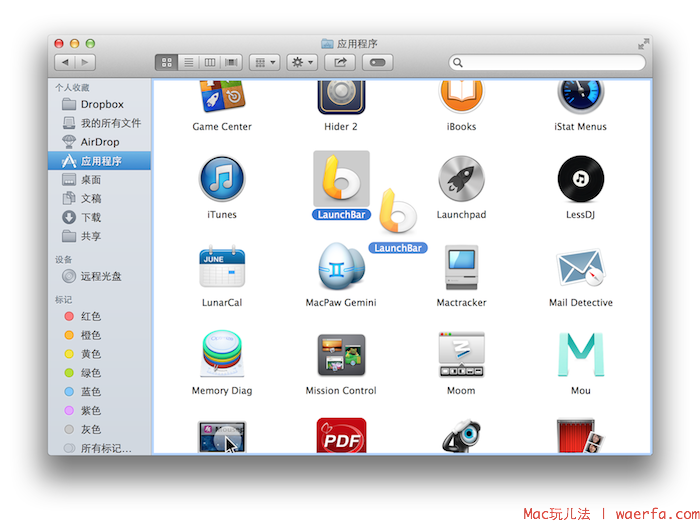
Task: Open the action gear dropdown menu
Action: (302, 62)
